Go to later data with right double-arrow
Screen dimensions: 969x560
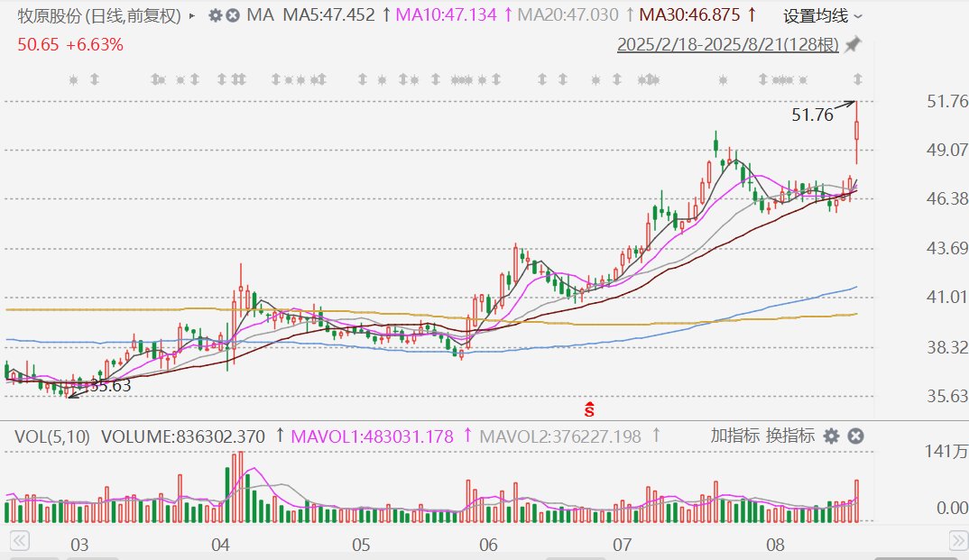pyautogui.click(x=958, y=541)
